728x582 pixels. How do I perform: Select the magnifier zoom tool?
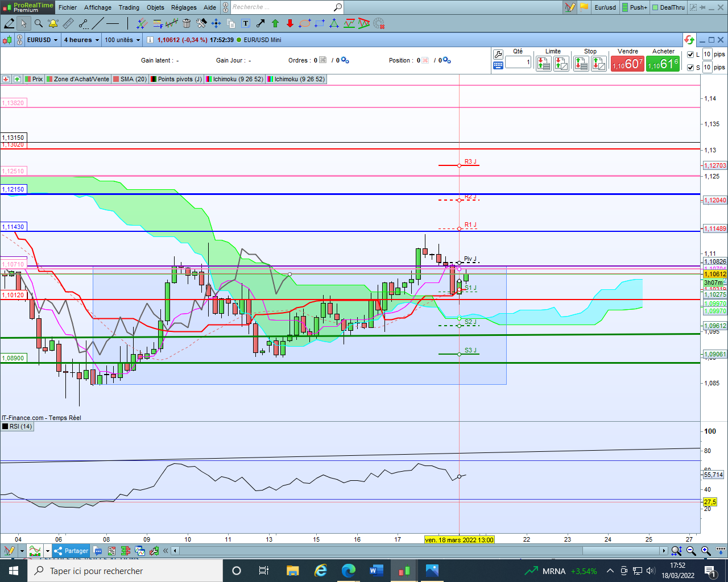tap(38, 23)
